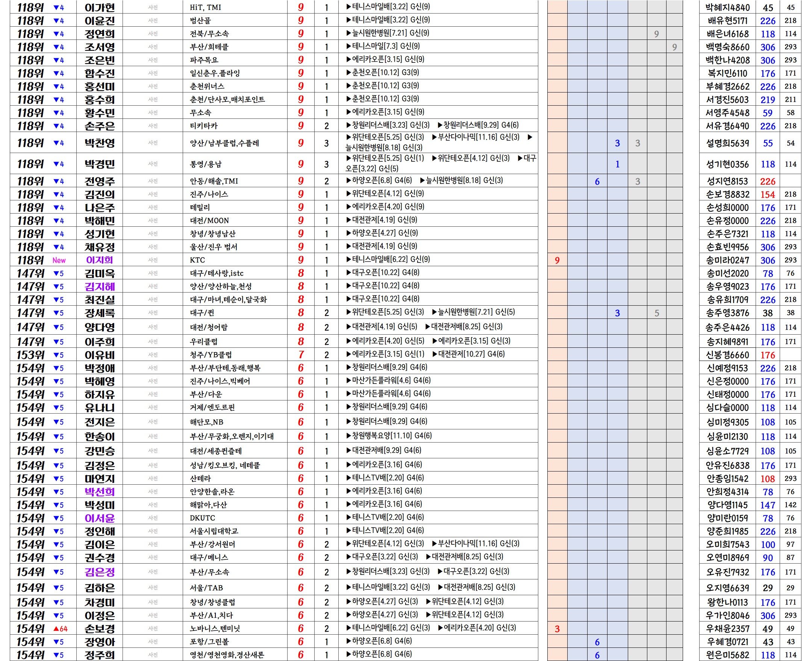
Task: Open the 사진 photo link for 손보경
Action: pos(153,629)
